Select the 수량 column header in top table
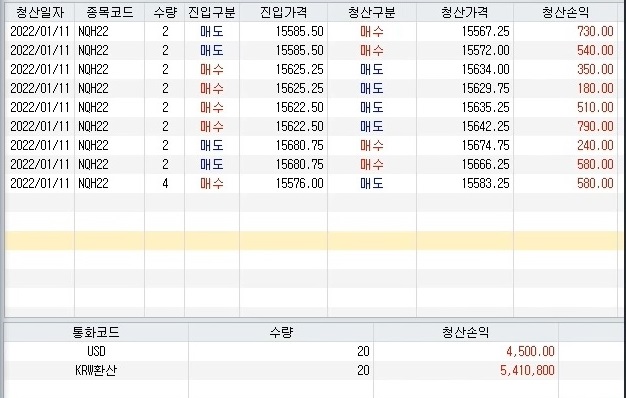This screenshot has height=398, width=626. (164, 12)
